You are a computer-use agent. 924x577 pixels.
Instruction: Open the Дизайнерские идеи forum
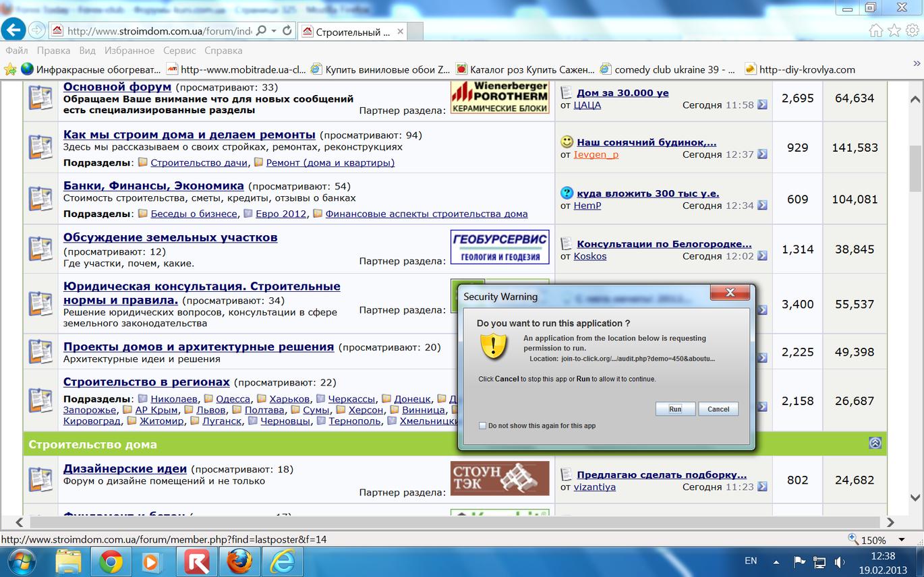tap(125, 468)
